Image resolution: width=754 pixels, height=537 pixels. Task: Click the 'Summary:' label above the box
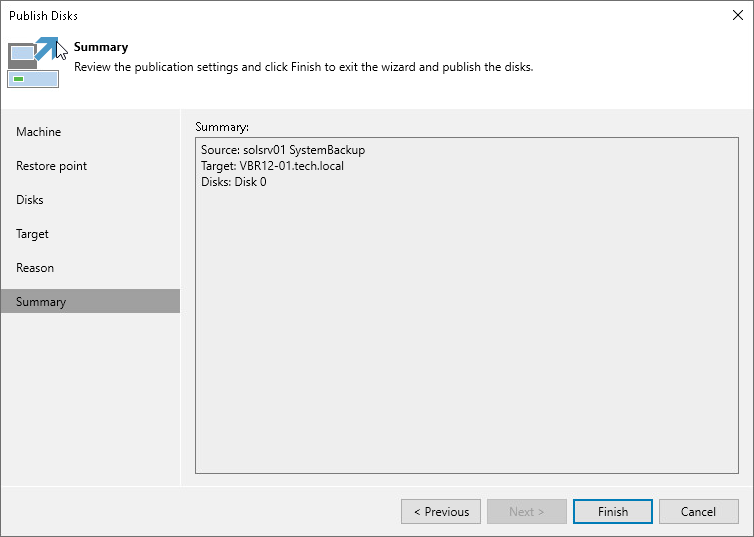click(x=222, y=127)
